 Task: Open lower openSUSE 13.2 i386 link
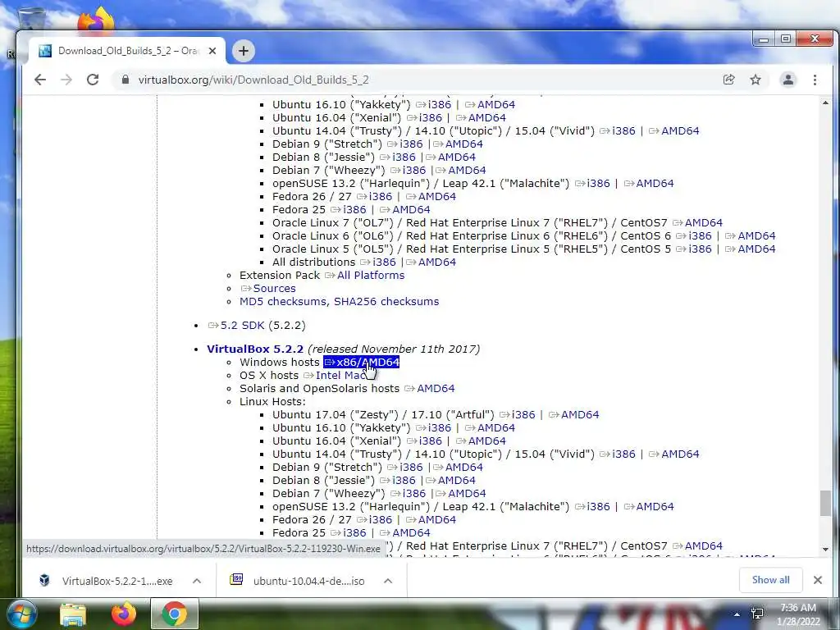(x=592, y=507)
